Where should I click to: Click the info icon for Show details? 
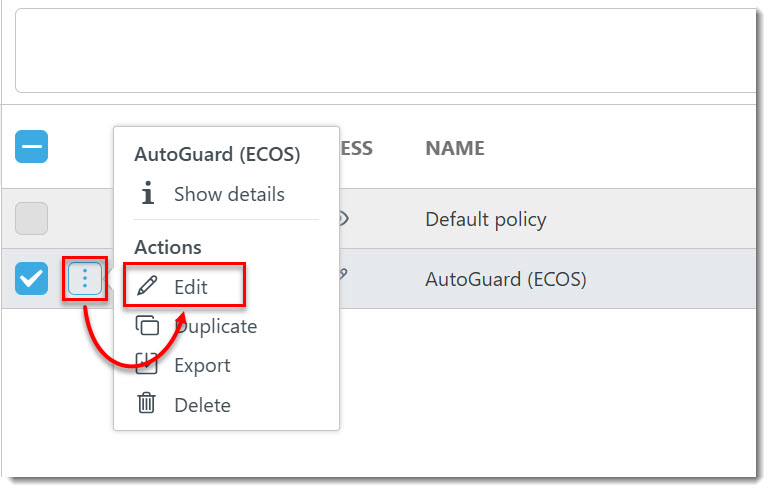[148, 193]
